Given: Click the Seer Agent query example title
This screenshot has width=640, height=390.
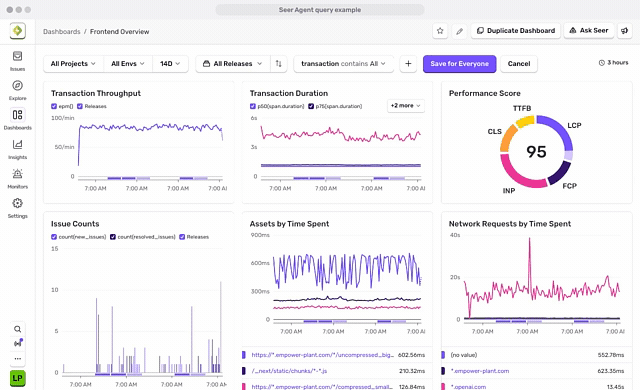Looking at the screenshot, I should (320, 10).
